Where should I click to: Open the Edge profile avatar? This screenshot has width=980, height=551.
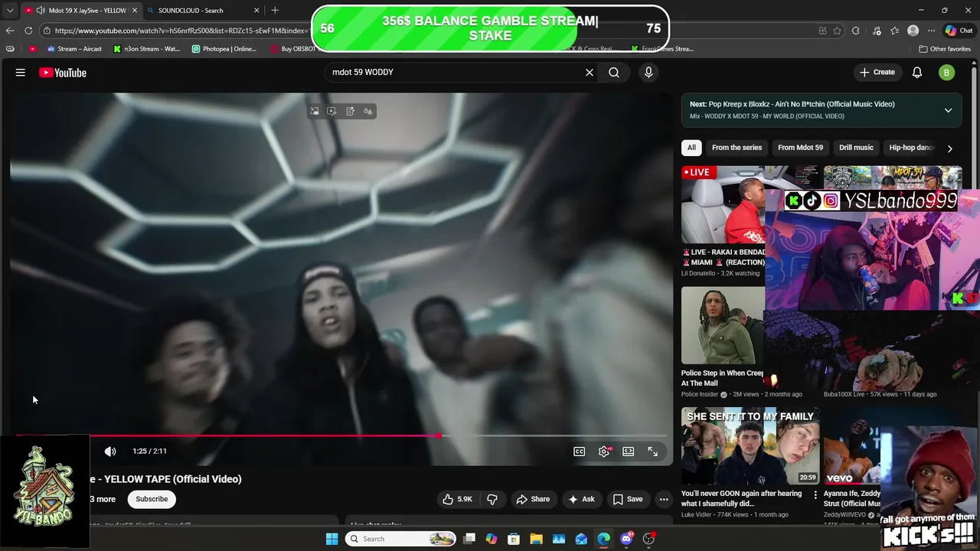913,31
